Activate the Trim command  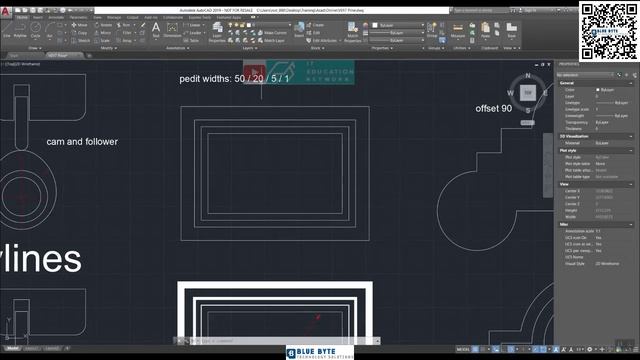pyautogui.click(x=124, y=25)
